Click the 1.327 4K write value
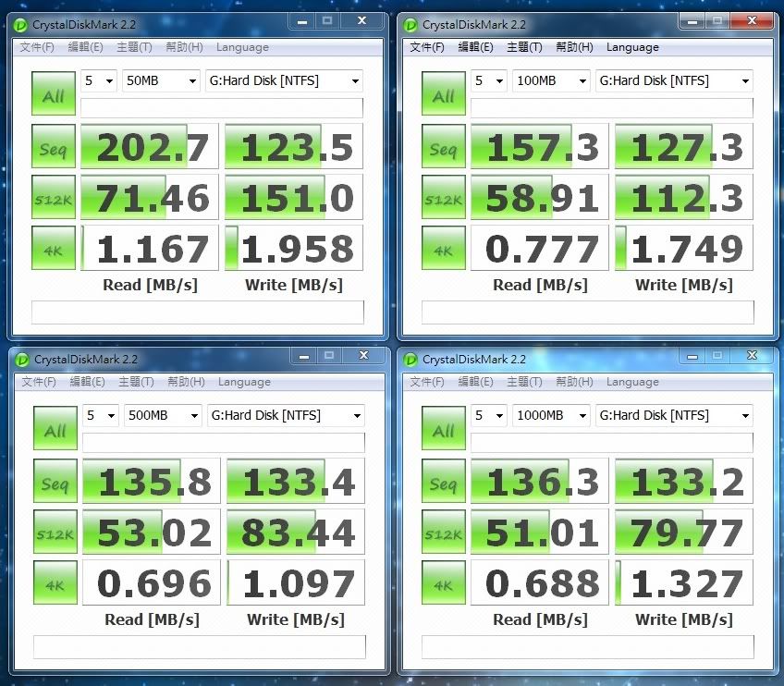Screen dimensions: 784x686 (684, 583)
